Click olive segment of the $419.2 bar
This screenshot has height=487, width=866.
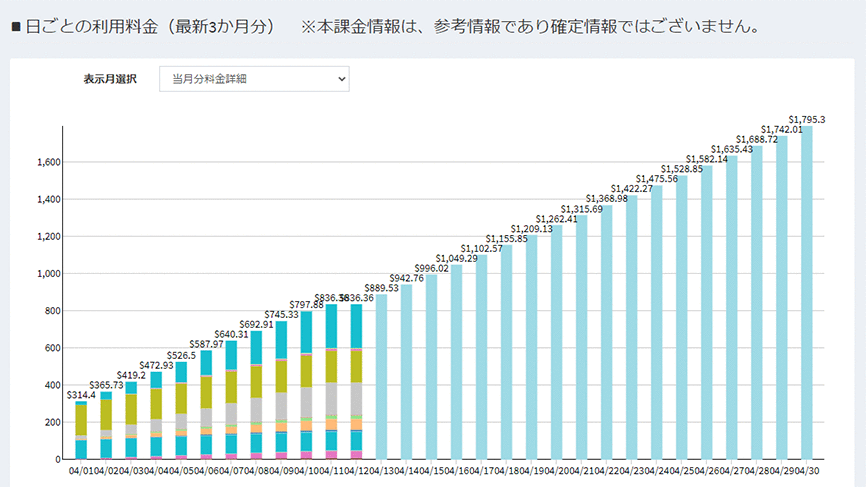click(131, 408)
